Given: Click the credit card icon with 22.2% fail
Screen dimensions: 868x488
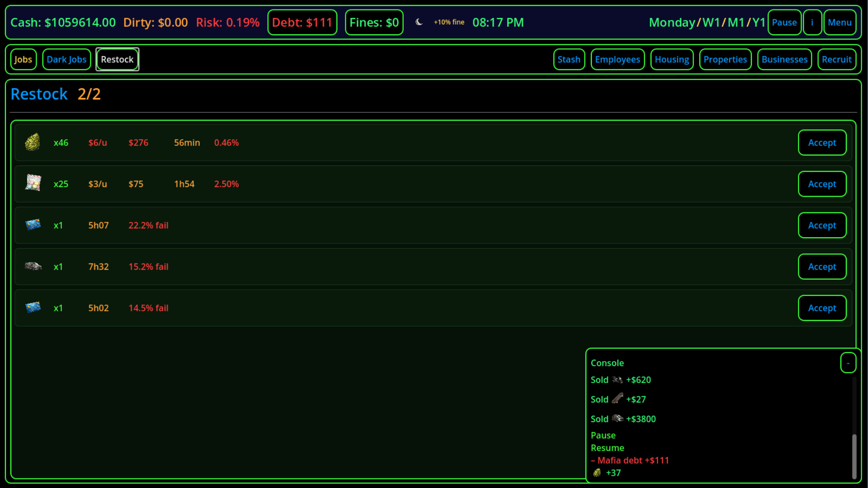Looking at the screenshot, I should click(33, 225).
